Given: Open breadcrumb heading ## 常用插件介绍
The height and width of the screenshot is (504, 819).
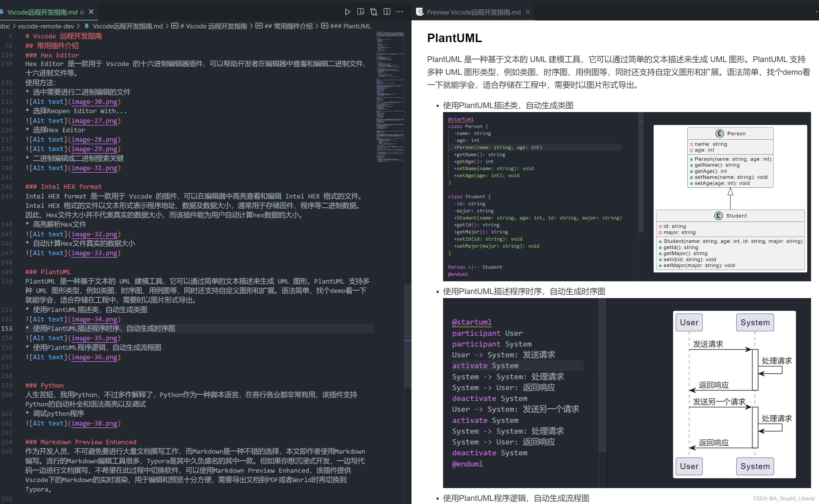Looking at the screenshot, I should [x=289, y=26].
